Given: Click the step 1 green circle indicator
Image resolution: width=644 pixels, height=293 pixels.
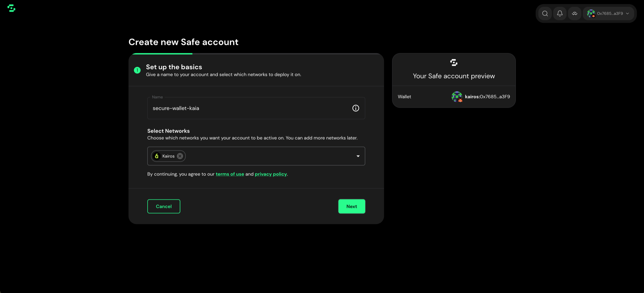Looking at the screenshot, I should point(137,70).
